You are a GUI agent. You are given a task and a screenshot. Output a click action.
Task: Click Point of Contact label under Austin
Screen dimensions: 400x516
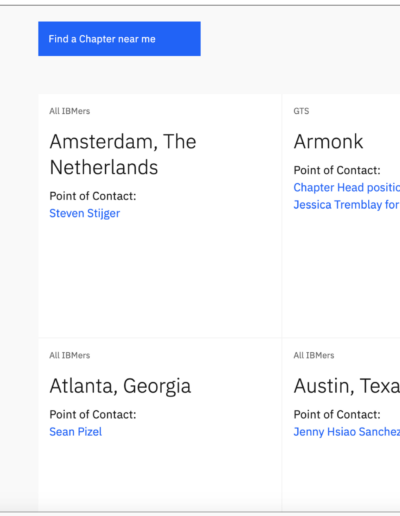pos(337,415)
